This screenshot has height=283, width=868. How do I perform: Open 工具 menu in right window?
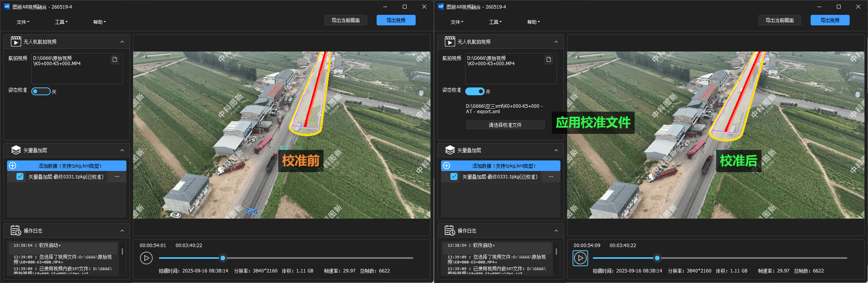[495, 22]
